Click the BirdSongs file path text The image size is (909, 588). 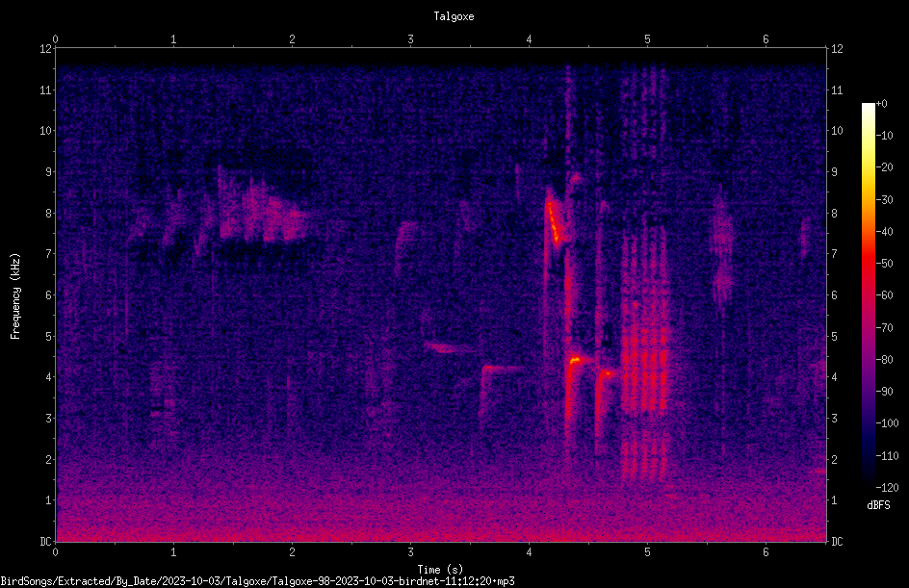click(257, 581)
